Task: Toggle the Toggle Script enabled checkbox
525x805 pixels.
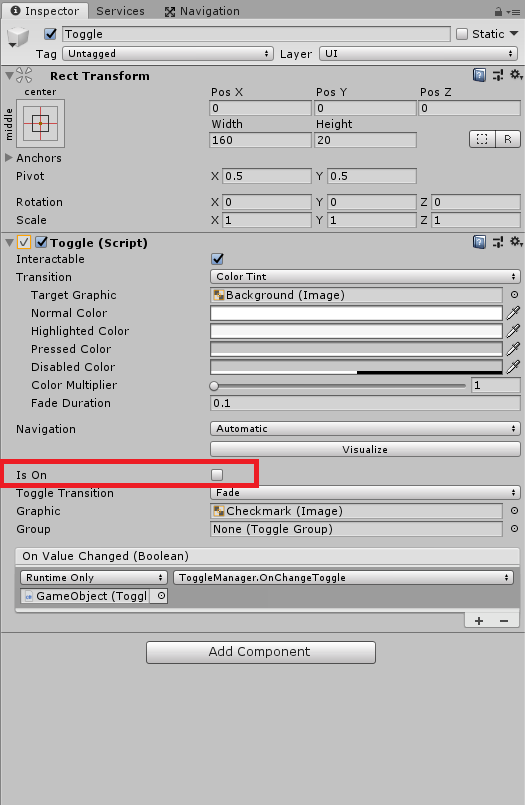Action: (42, 242)
